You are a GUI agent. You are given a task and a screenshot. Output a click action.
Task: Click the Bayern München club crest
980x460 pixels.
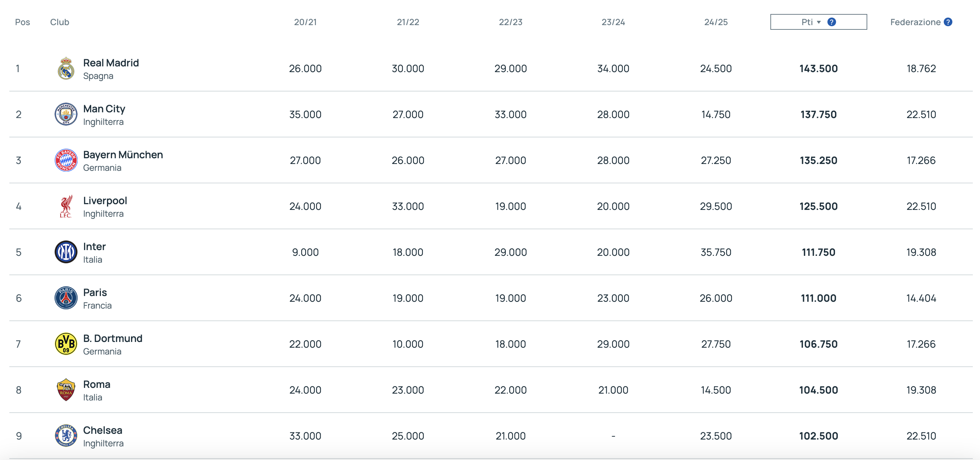point(66,160)
